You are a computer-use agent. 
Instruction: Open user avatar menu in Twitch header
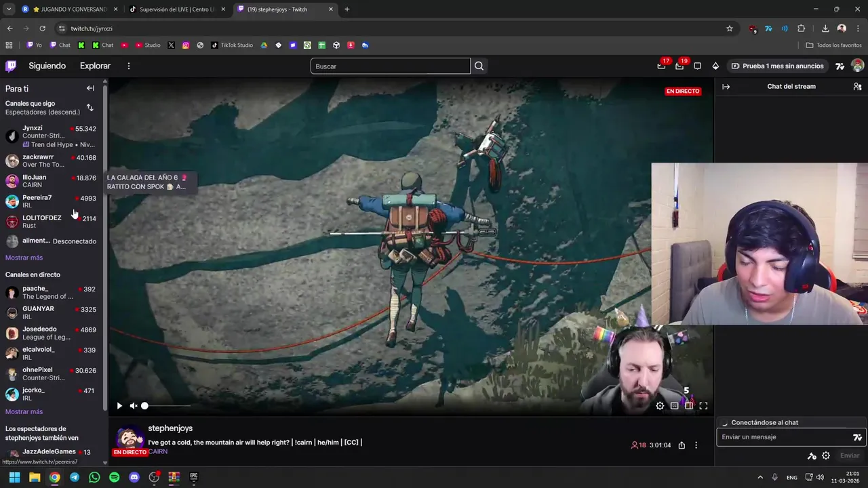coord(857,66)
